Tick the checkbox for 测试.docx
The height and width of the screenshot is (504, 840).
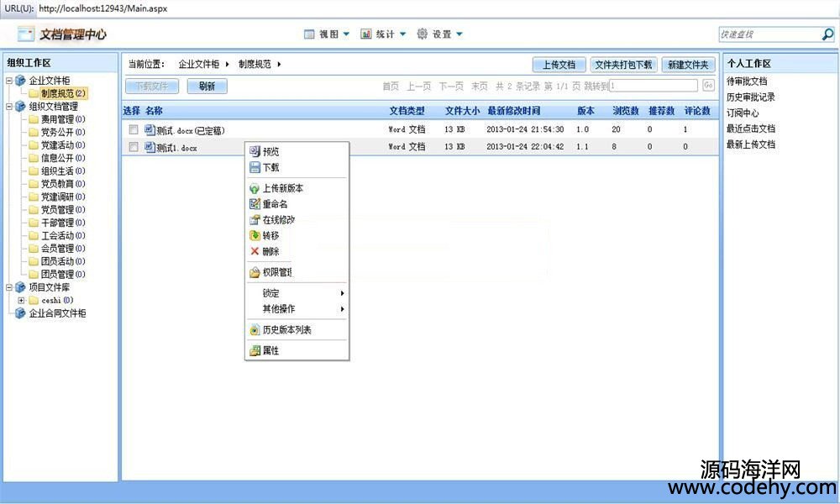[x=134, y=129]
